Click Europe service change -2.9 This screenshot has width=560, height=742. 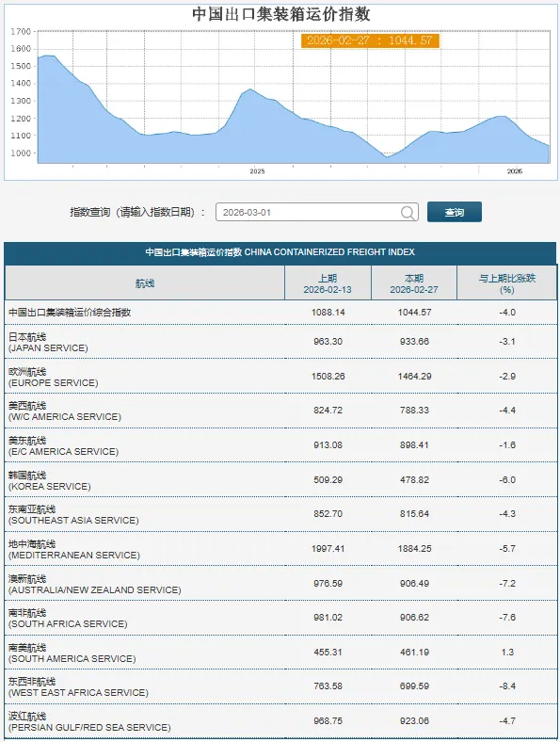click(507, 377)
